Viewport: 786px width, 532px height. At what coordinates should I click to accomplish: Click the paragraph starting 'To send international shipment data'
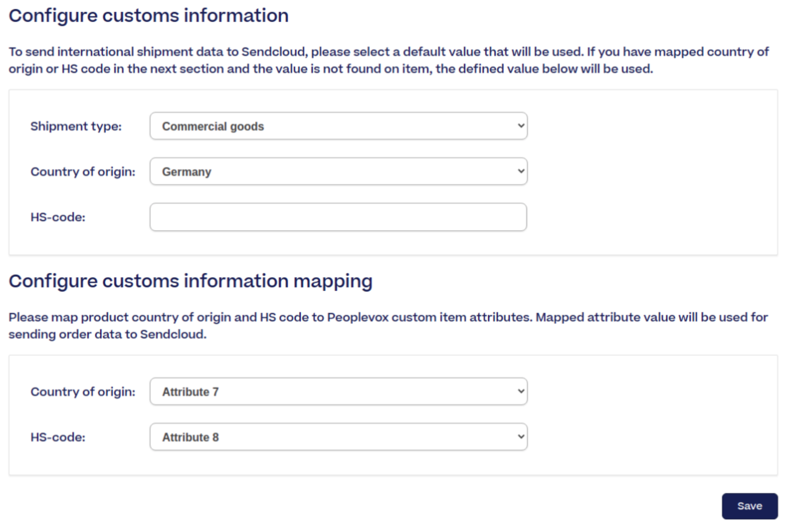[388, 60]
